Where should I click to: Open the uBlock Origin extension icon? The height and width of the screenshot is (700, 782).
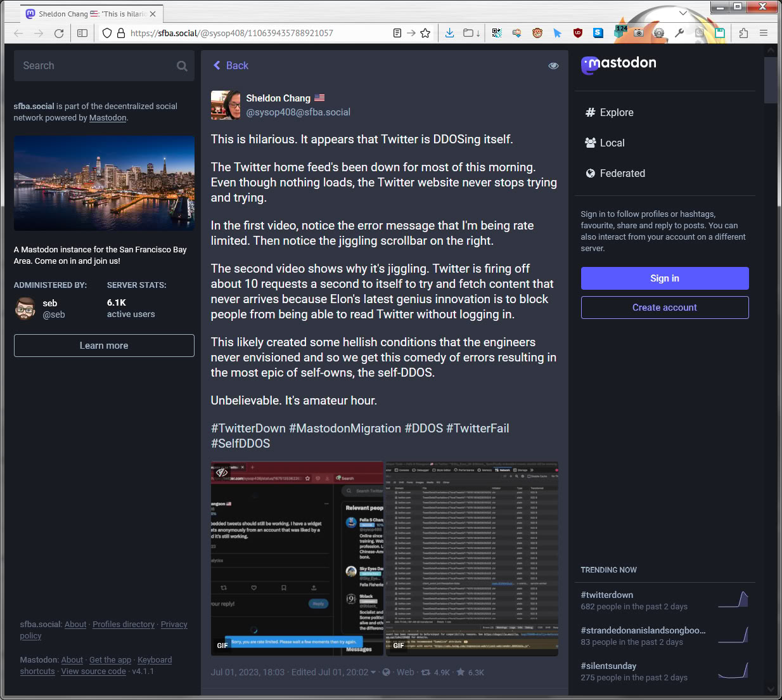[577, 33]
